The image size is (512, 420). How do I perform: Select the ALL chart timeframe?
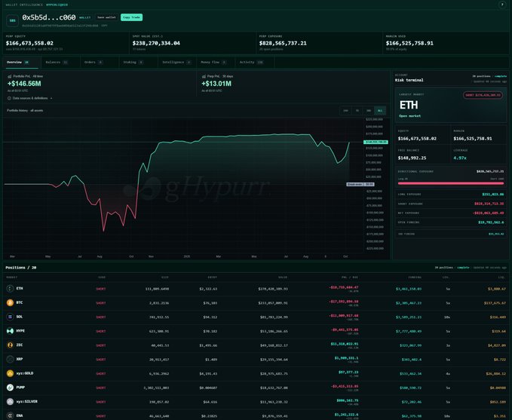[x=380, y=111]
